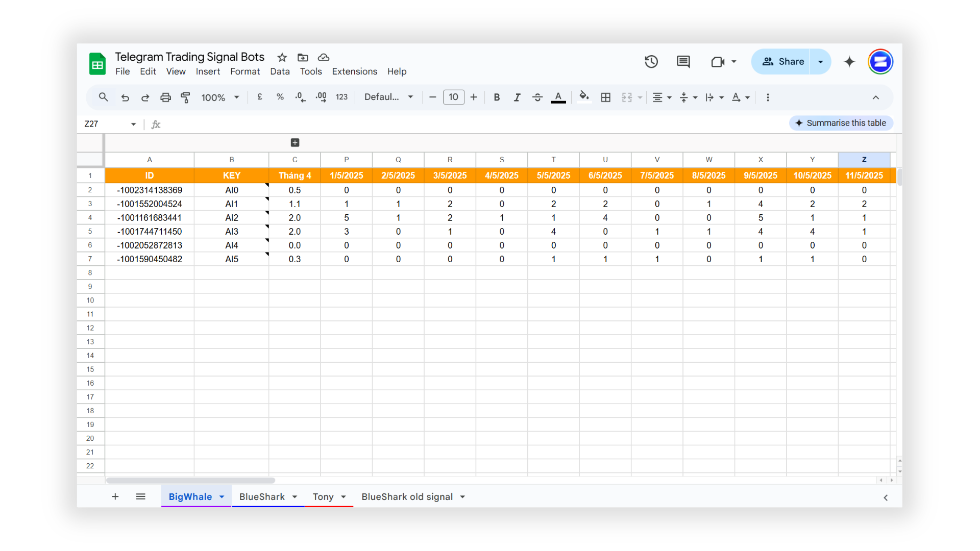Open the Format menu
Image resolution: width=980 pixels, height=551 pixels.
[x=245, y=71]
